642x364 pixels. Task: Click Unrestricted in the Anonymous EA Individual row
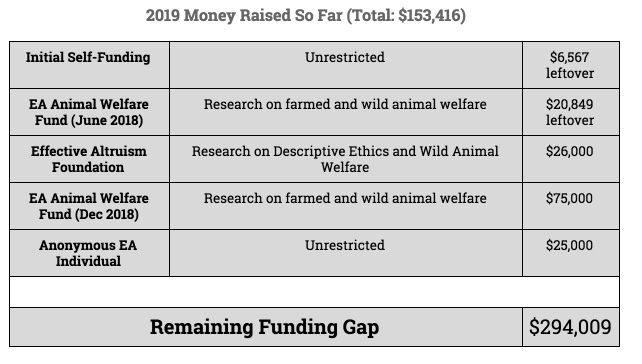tap(345, 245)
